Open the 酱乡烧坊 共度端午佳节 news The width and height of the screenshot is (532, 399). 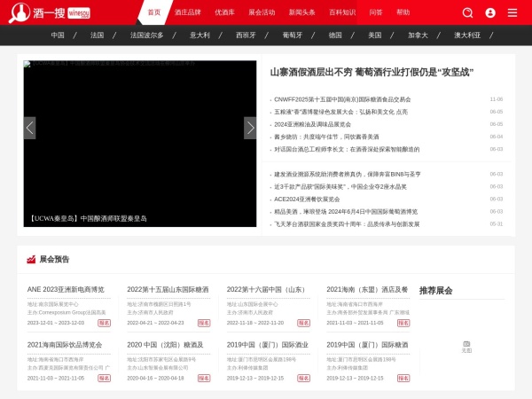pos(326,137)
